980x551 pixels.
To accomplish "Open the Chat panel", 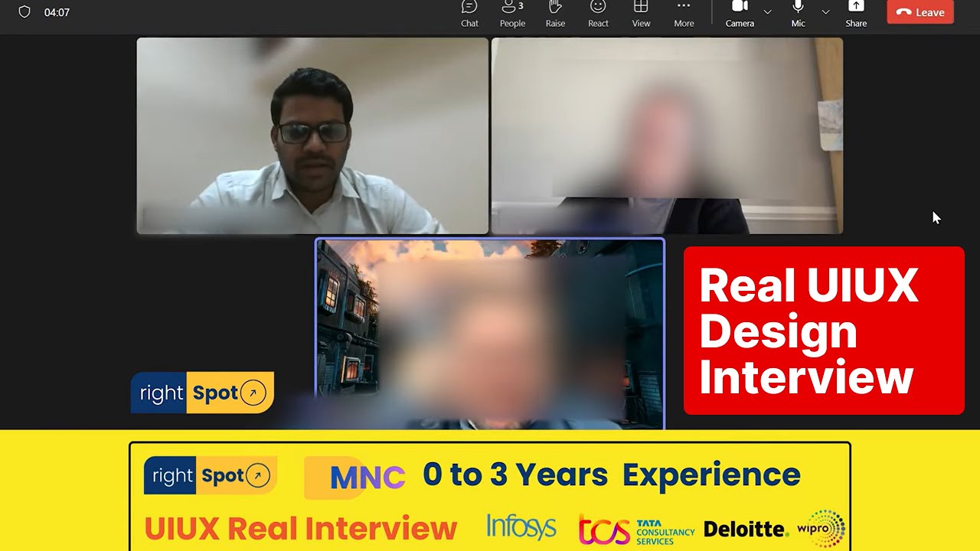I will [x=469, y=14].
